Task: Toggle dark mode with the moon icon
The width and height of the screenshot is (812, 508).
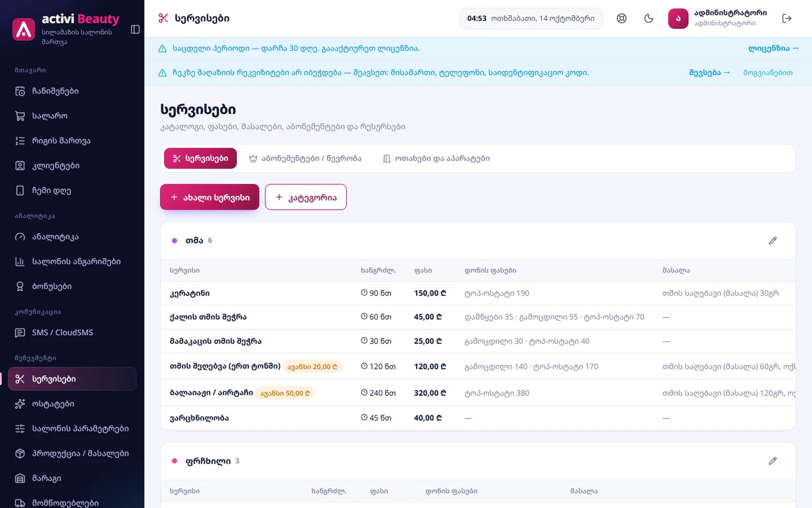Action: (649, 18)
